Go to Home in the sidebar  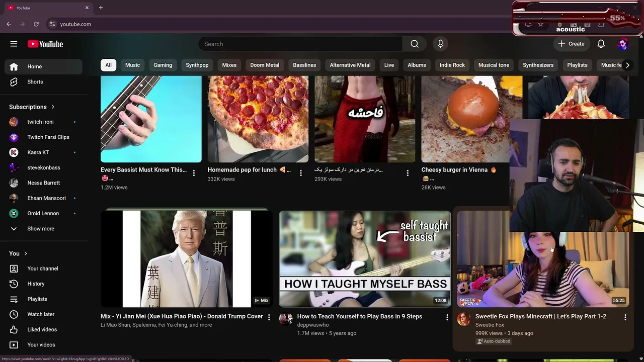click(43, 66)
